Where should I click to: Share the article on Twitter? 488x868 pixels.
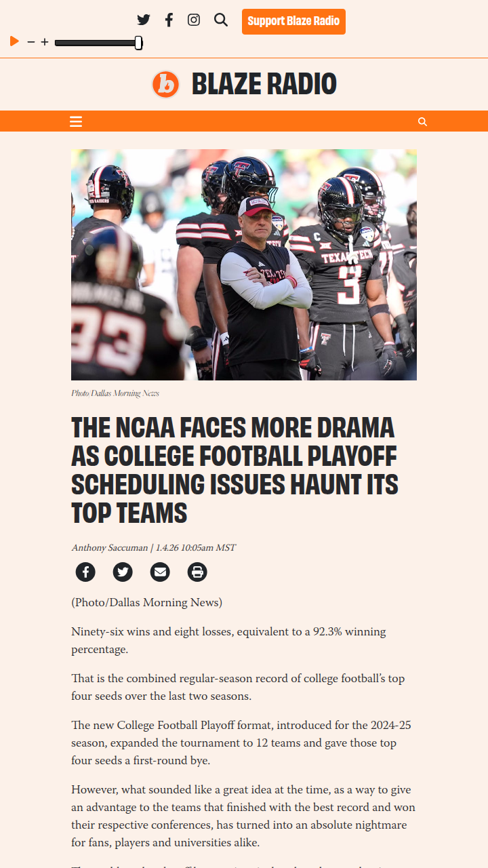[x=123, y=572]
